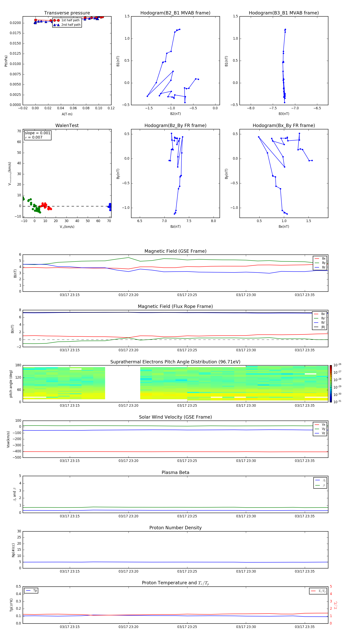Image resolution: width=351 pixels, height=644 pixels.
Task: Click the '2nd half path' legend entry
Action: click(67, 25)
